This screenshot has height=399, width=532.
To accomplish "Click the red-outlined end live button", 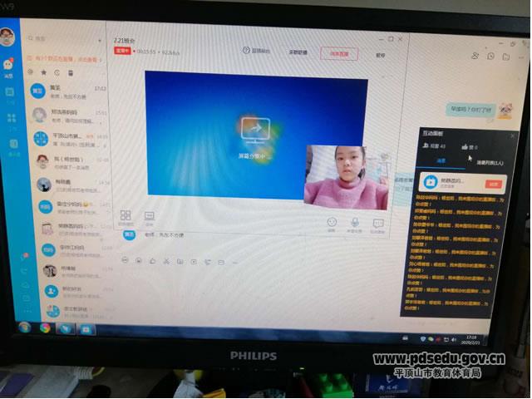I will tap(339, 53).
